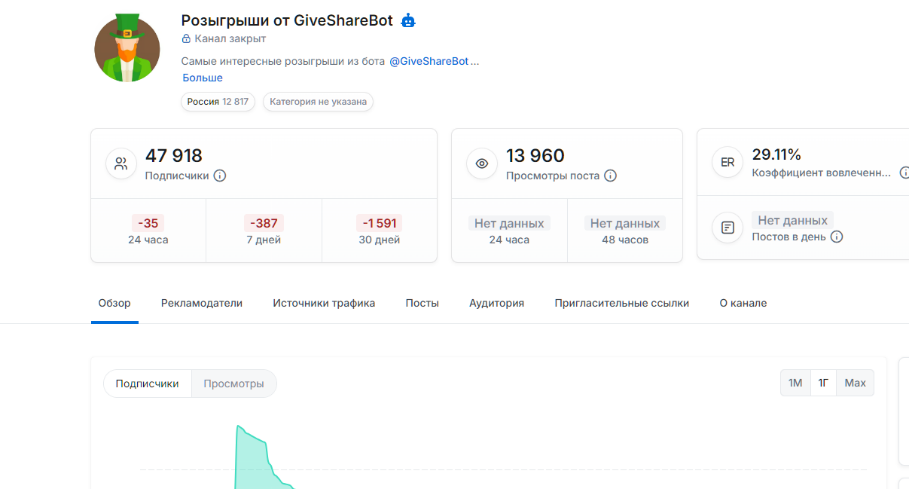Click the blue bot icon beside channel title
Image resolution: width=909 pixels, height=489 pixels.
click(408, 20)
